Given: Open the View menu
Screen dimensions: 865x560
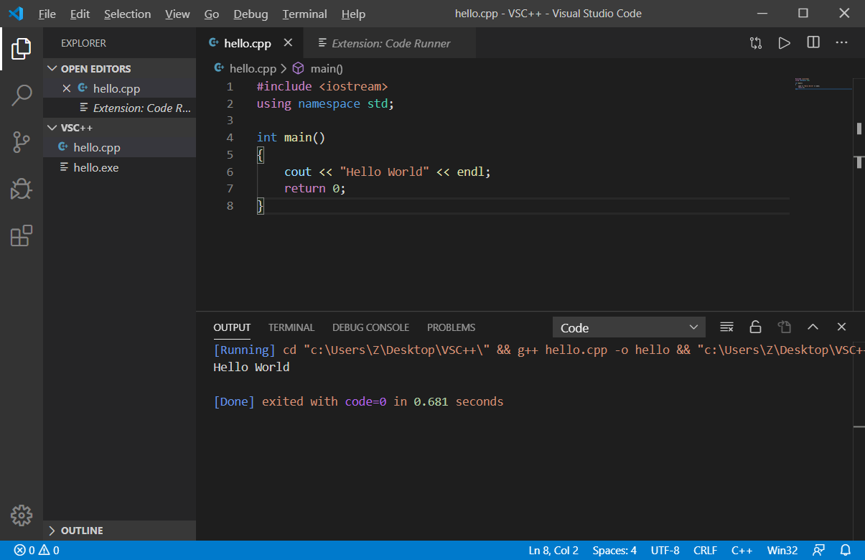Looking at the screenshot, I should pyautogui.click(x=177, y=14).
